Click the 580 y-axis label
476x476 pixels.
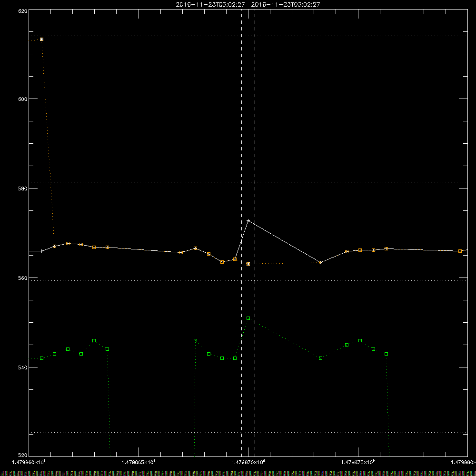pyautogui.click(x=23, y=188)
